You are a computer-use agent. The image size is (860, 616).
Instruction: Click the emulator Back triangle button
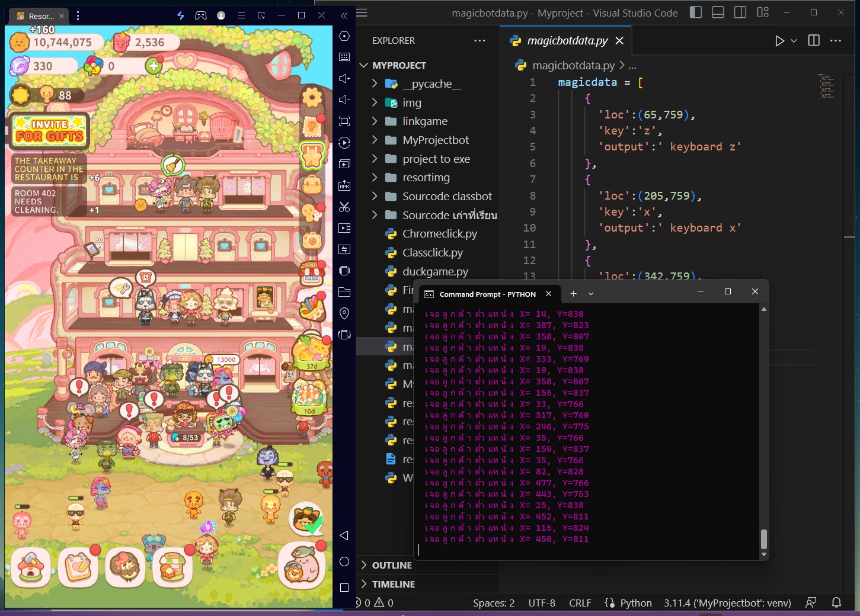(x=344, y=535)
